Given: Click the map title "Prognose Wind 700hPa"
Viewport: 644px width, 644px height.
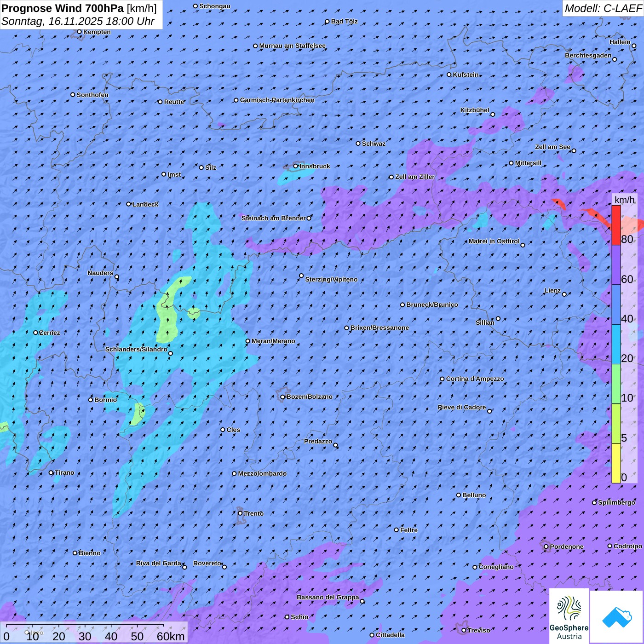Looking at the screenshot, I should pyautogui.click(x=63, y=8).
